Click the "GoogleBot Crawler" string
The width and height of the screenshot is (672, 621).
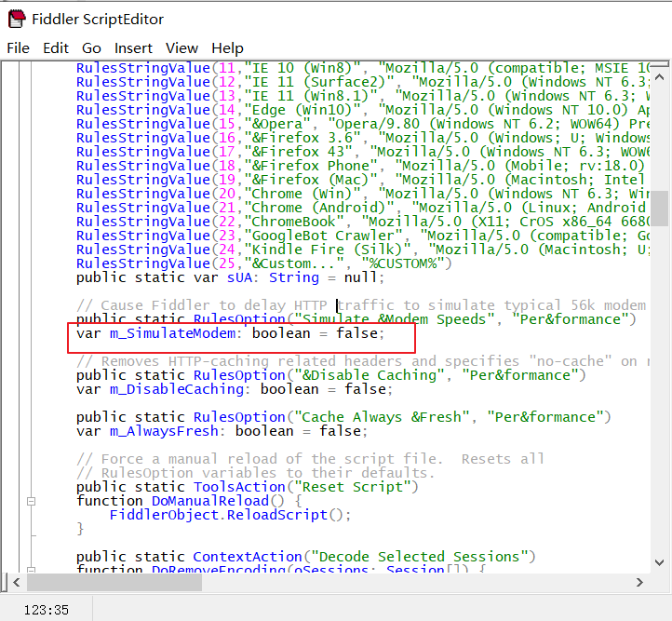point(323,236)
